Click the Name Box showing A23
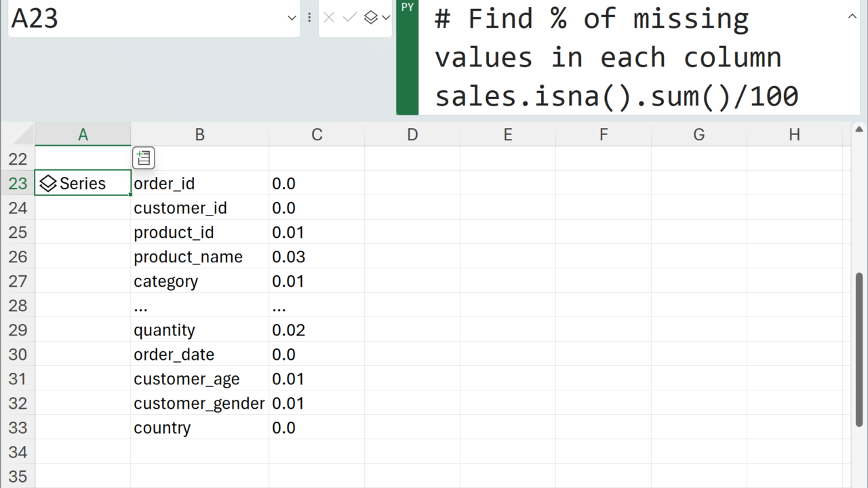The height and width of the screenshot is (488, 868). click(x=146, y=18)
